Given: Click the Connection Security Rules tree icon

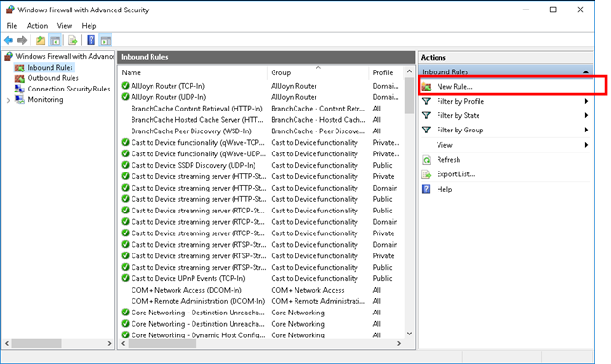Looking at the screenshot, I should [19, 89].
